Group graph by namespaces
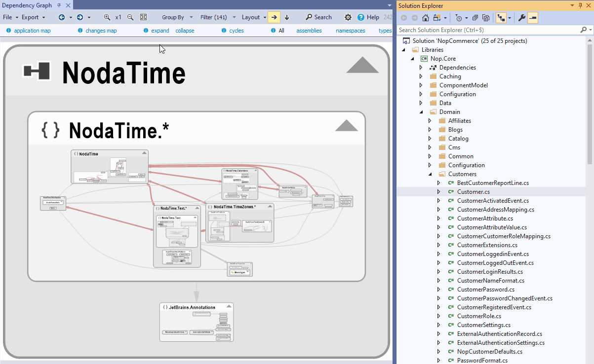 [x=351, y=31]
